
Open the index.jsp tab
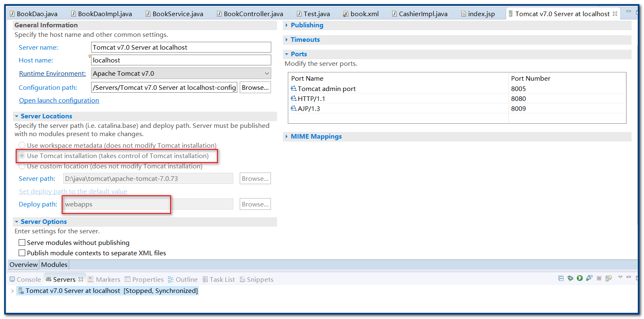point(478,14)
